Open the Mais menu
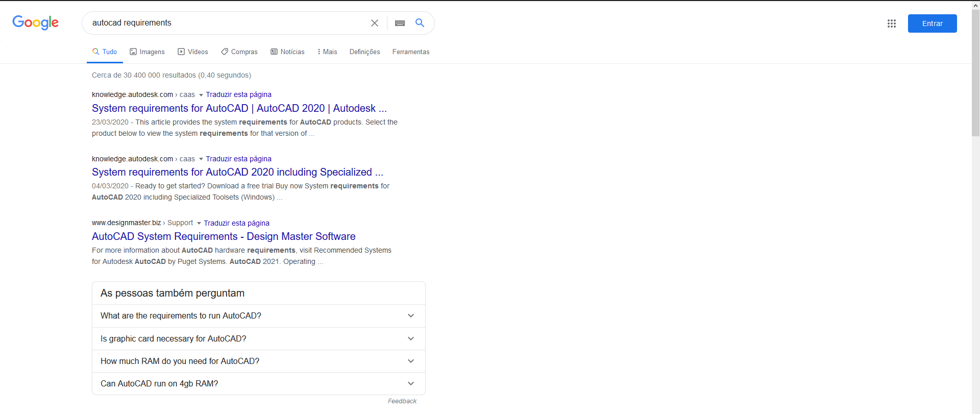The width and height of the screenshot is (980, 414). (x=327, y=52)
